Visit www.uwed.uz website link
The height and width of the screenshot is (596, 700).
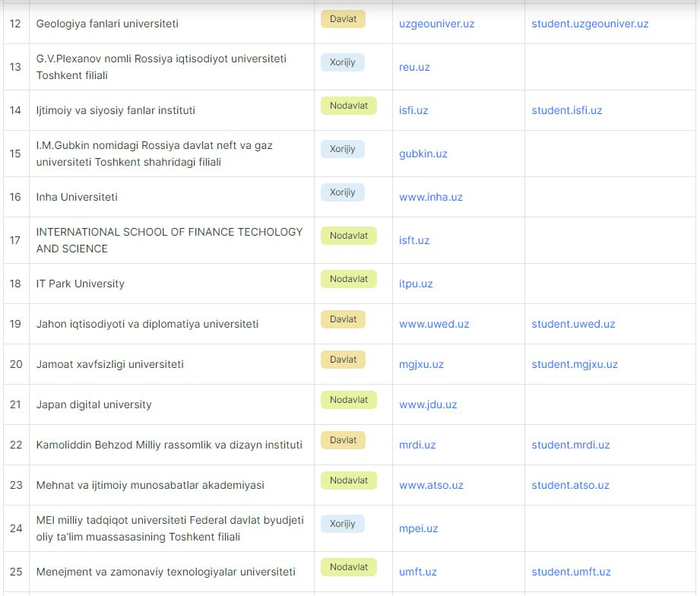[x=434, y=324]
